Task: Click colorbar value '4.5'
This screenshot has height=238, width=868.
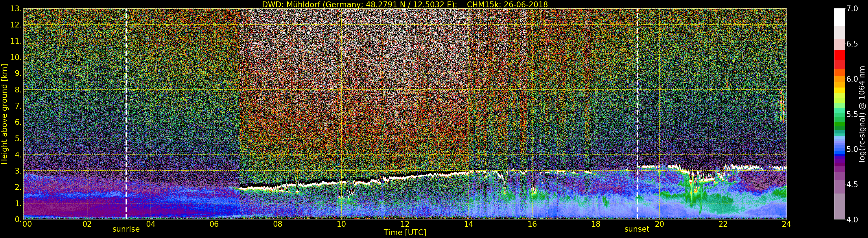Action: click(852, 185)
